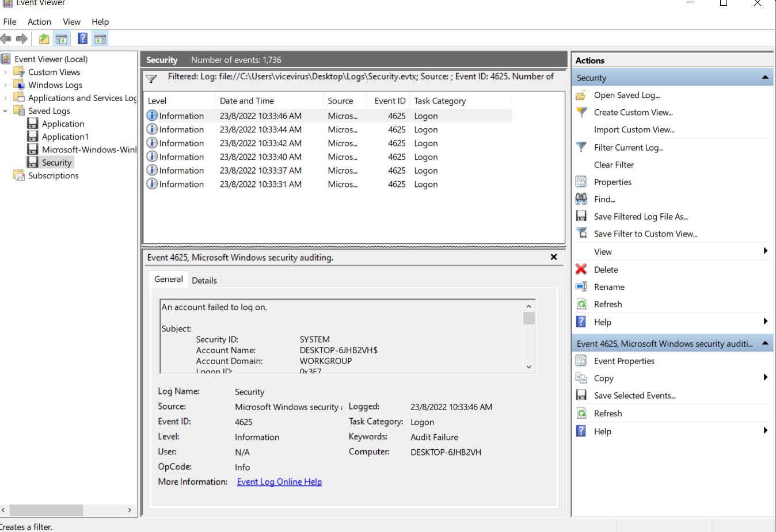Sort by the Date and Time column
The height and width of the screenshot is (532, 776).
tap(269, 101)
